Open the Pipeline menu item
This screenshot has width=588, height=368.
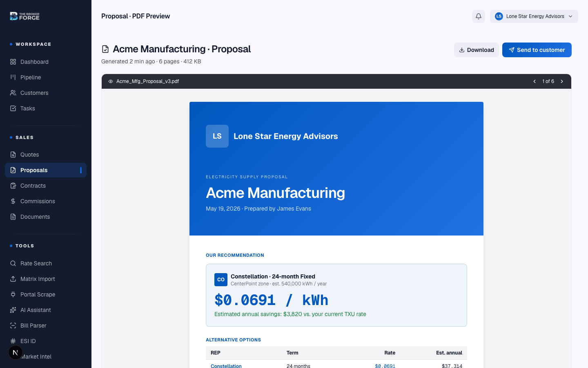[x=46, y=77]
